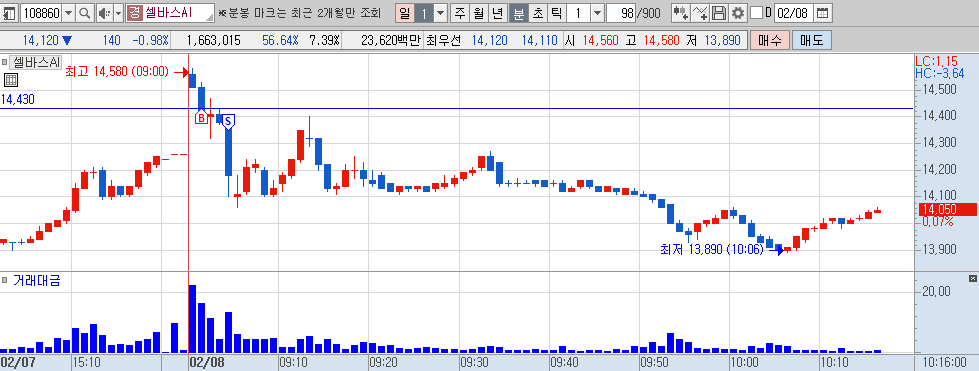Viewport: 979px width, 371px height.
Task: Open the calendar date picker icon
Action: 823,12
